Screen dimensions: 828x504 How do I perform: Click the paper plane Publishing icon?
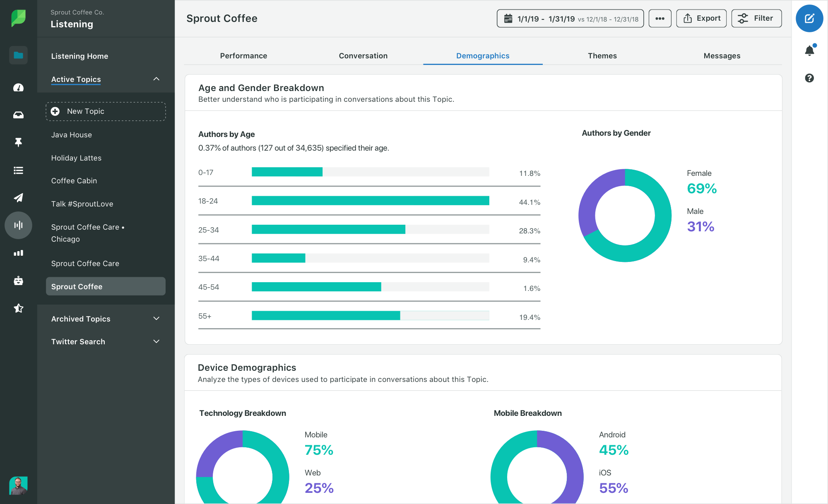pos(18,198)
